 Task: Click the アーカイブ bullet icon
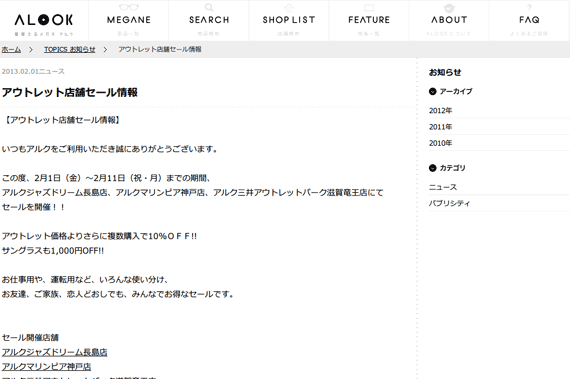tap(432, 92)
